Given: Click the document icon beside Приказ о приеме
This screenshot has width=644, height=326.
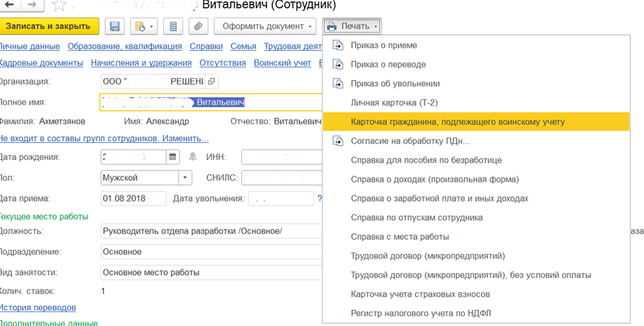Looking at the screenshot, I should click(x=338, y=45).
